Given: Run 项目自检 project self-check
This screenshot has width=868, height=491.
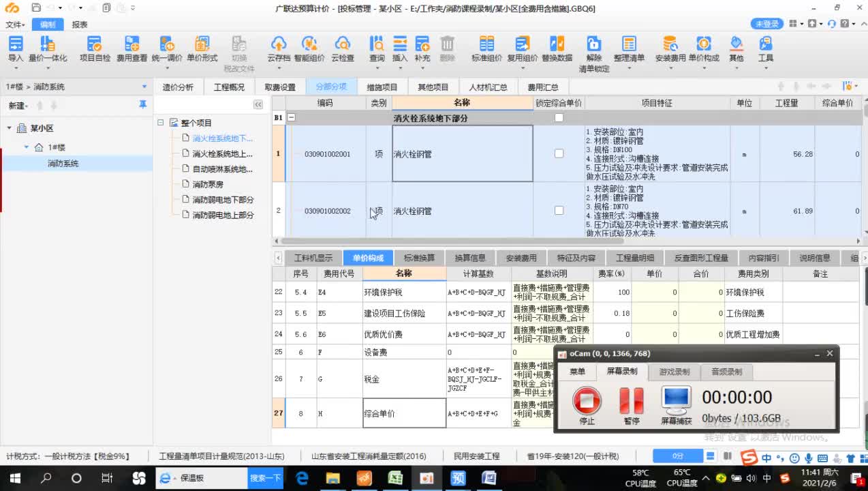Looking at the screenshot, I should pyautogui.click(x=95, y=49).
